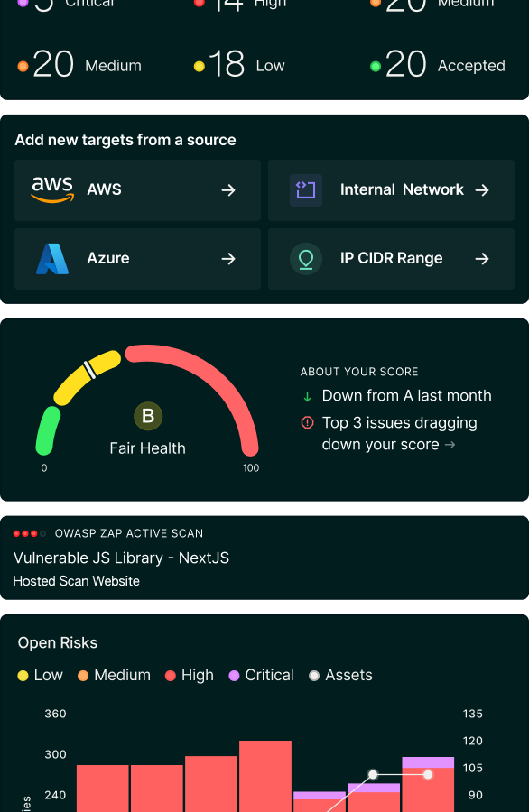Expand the Internal Network source card
The height and width of the screenshot is (812, 529).
391,189
